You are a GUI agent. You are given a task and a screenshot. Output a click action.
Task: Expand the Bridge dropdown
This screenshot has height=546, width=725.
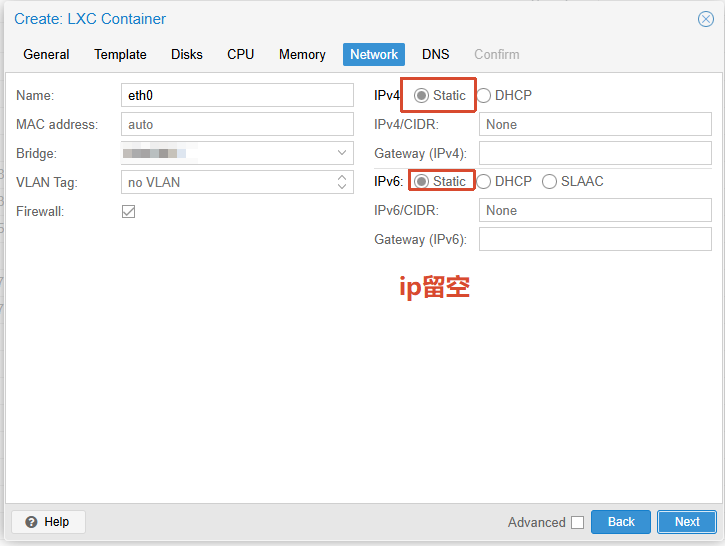(x=342, y=153)
